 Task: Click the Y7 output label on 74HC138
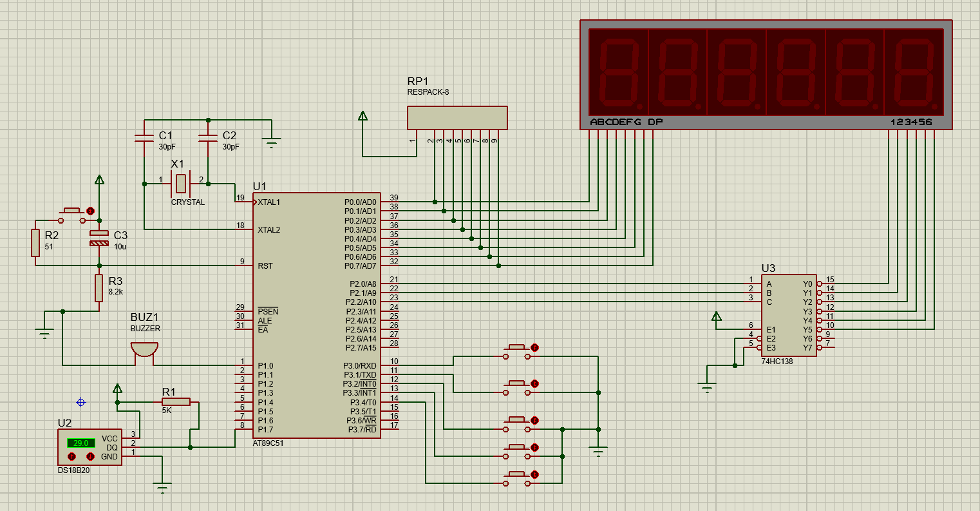click(807, 348)
